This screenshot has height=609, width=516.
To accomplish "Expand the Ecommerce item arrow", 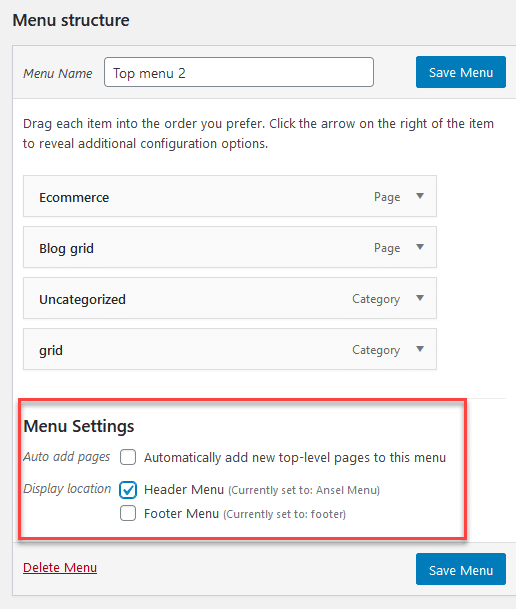I will (x=420, y=196).
